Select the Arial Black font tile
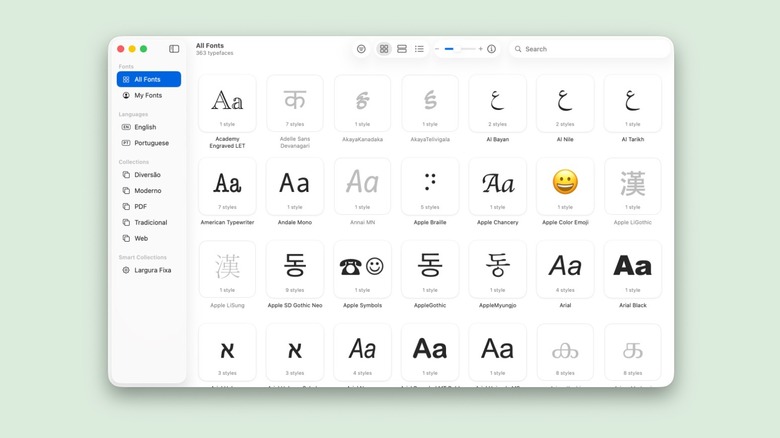The height and width of the screenshot is (438, 780). pyautogui.click(x=633, y=269)
